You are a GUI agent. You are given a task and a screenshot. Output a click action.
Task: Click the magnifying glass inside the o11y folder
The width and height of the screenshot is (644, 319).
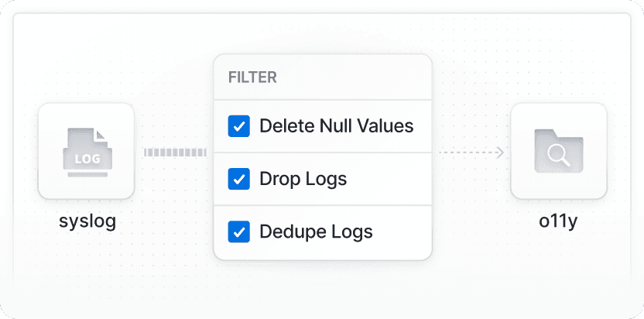[x=557, y=155]
